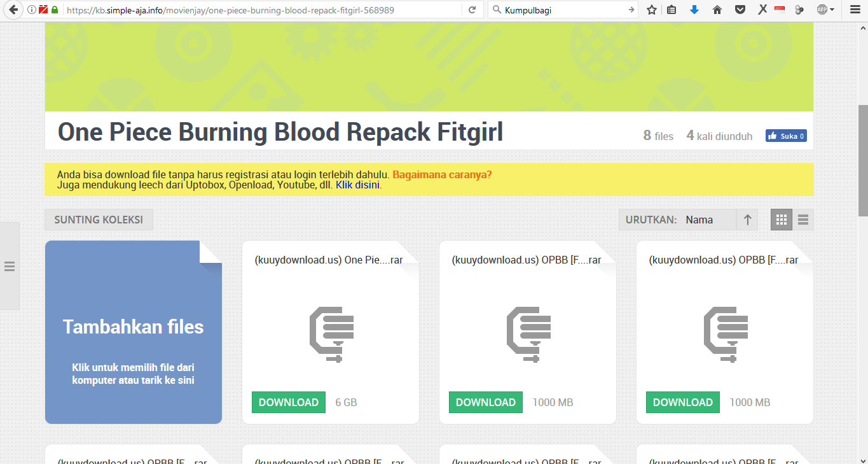The image size is (868, 464).
Task: Go to the home page icon
Action: point(717,10)
